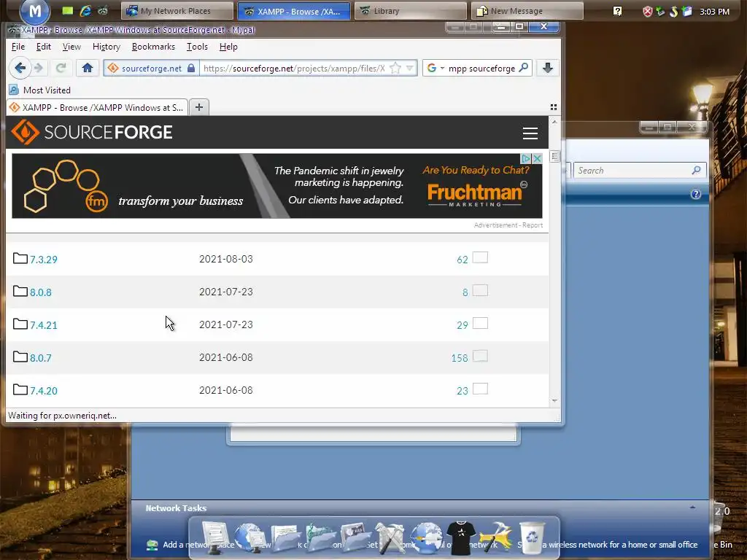Tick the checkbox for folder 7.4.21

[480, 323]
